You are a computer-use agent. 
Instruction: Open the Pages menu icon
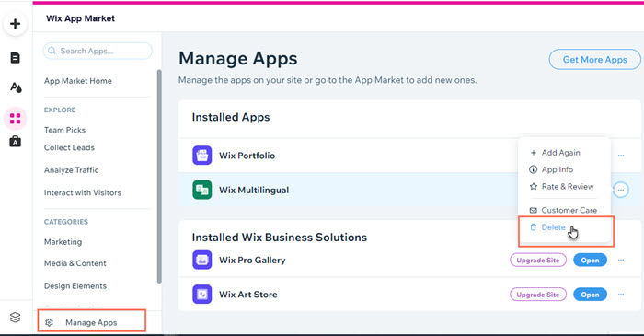click(x=16, y=58)
